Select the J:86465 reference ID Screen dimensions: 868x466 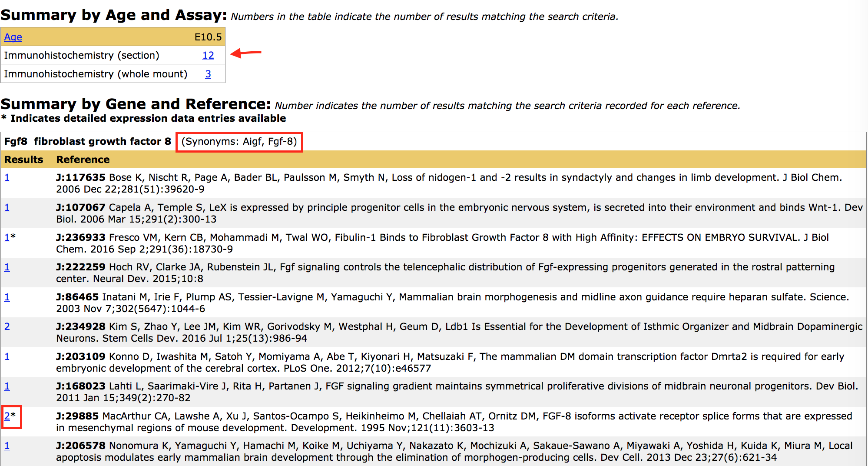(x=77, y=297)
